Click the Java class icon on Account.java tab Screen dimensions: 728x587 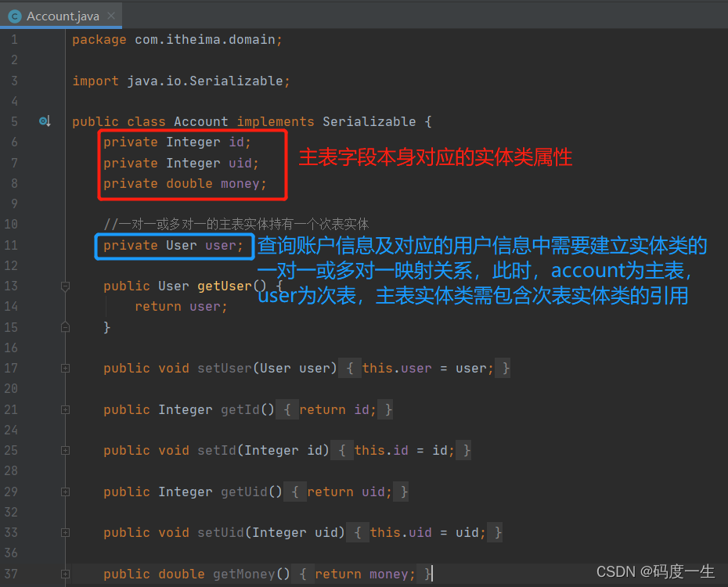click(x=15, y=16)
